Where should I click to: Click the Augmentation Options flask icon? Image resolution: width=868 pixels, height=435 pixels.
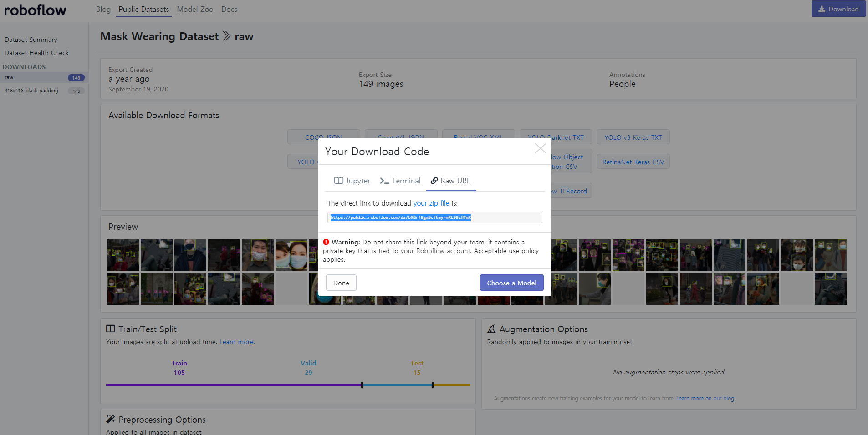click(491, 329)
